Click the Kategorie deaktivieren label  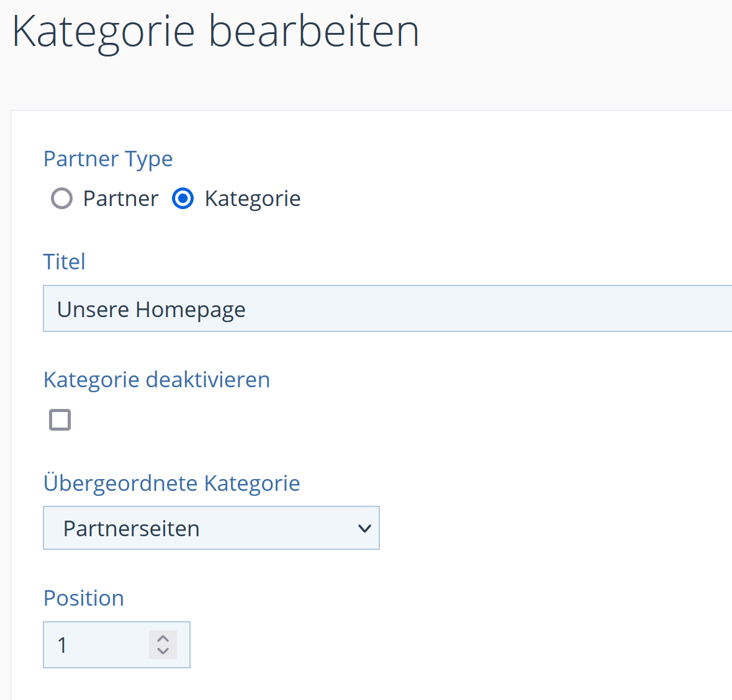[156, 380]
